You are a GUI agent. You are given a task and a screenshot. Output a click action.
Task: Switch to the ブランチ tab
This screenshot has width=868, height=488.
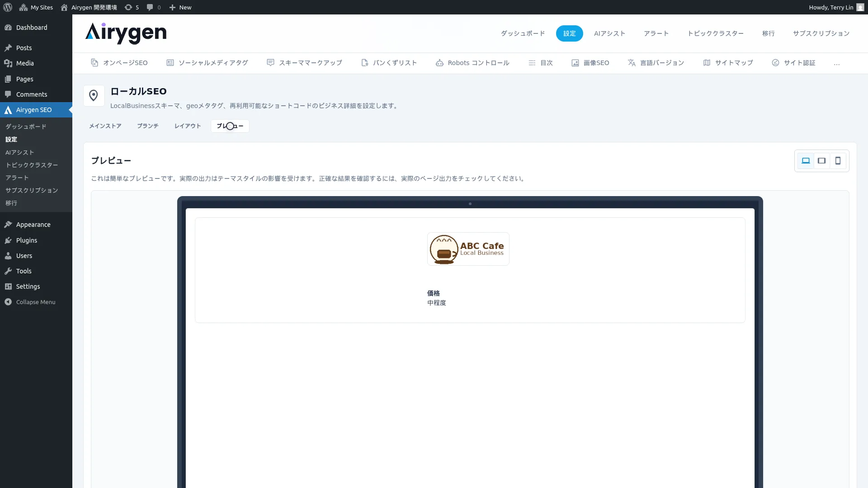coord(148,126)
